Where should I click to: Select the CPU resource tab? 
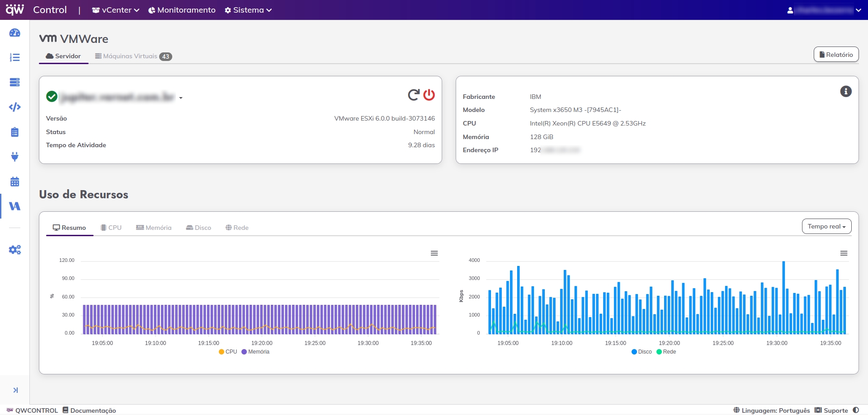(x=111, y=228)
